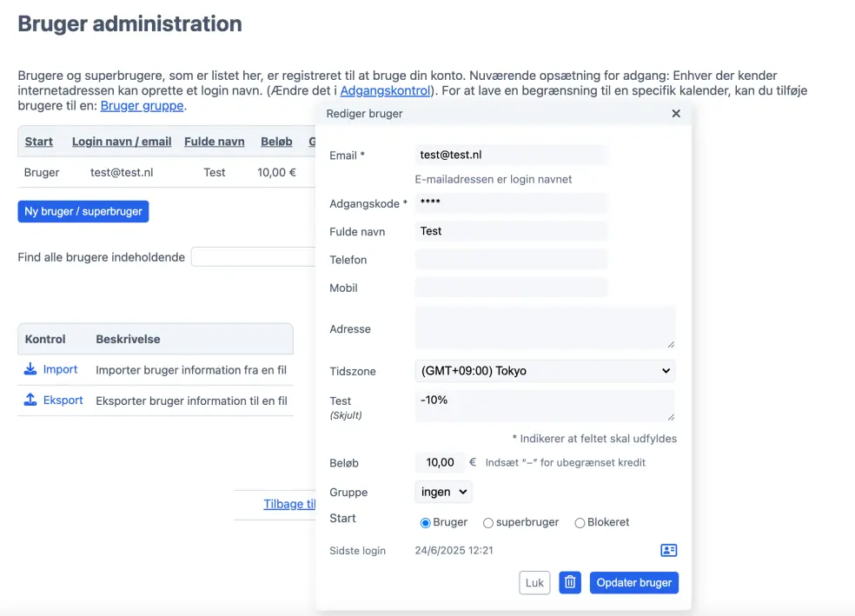Open the Tidszone dropdown
The image size is (855, 616).
(x=545, y=371)
